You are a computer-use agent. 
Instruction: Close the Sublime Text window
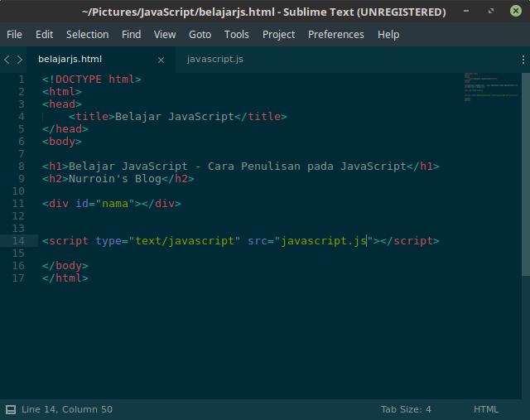coord(515,11)
